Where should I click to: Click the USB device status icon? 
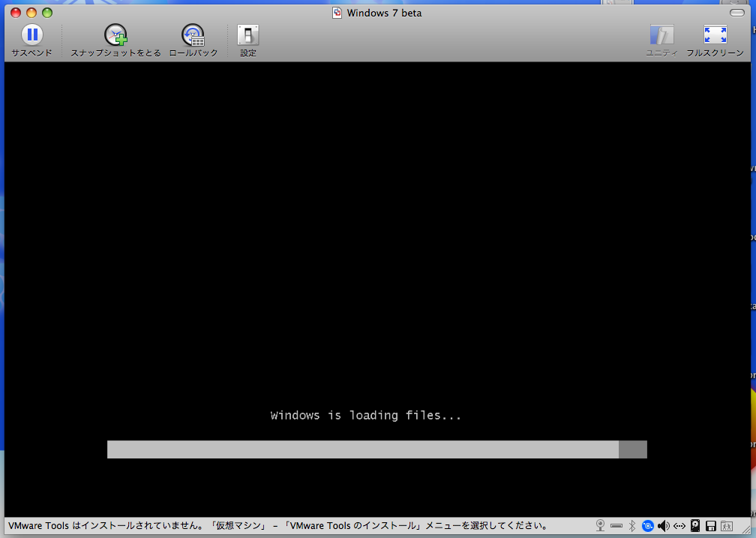[x=616, y=525]
